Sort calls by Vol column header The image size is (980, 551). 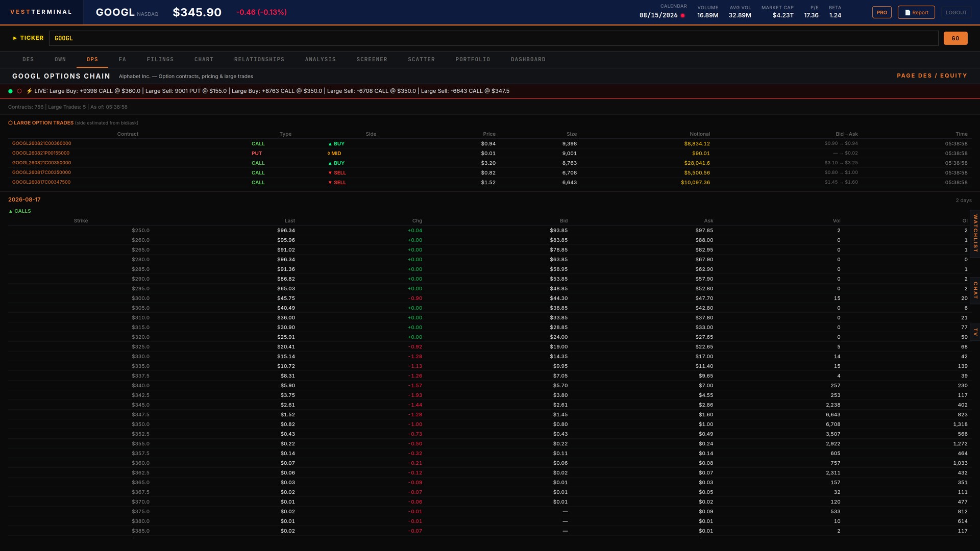coord(837,221)
